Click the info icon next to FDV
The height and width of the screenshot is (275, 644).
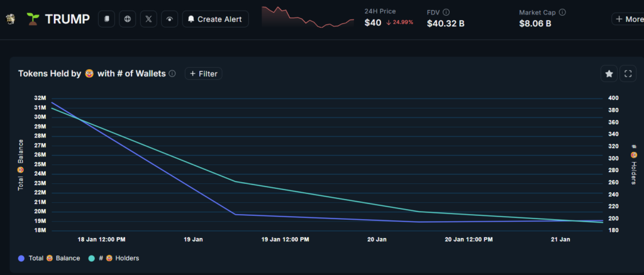tap(447, 12)
